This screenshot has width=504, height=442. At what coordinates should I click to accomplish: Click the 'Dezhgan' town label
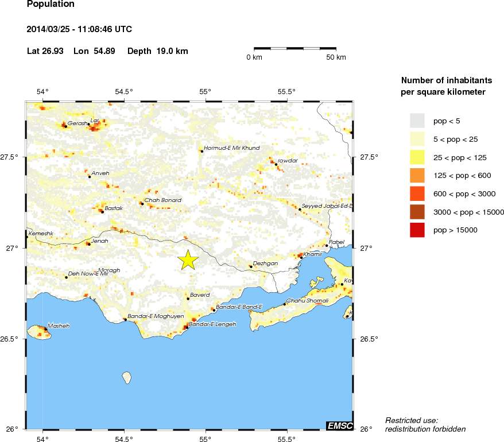266,263
